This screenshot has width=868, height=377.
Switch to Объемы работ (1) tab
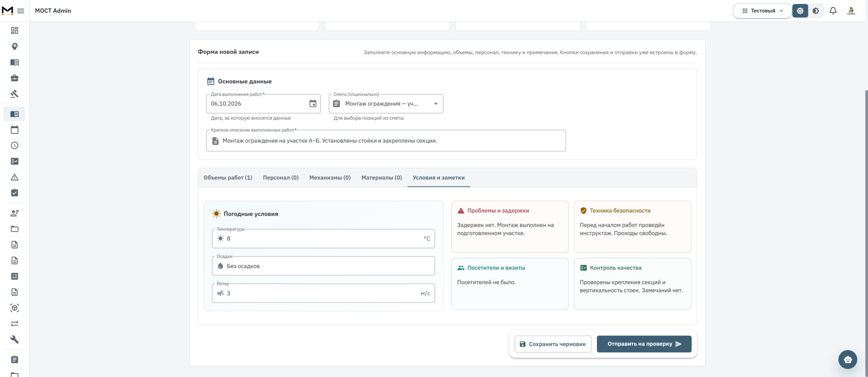(x=228, y=178)
